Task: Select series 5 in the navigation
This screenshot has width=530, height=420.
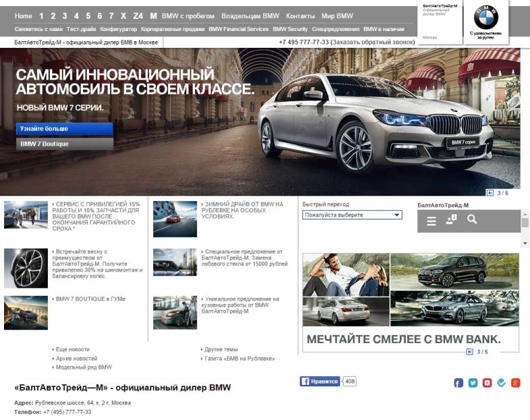Action: click(88, 16)
